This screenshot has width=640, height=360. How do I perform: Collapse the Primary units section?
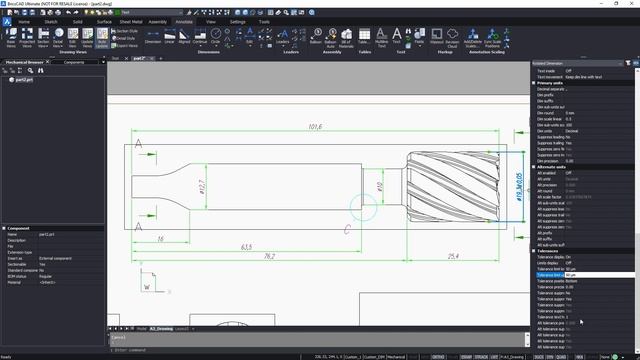(x=533, y=83)
